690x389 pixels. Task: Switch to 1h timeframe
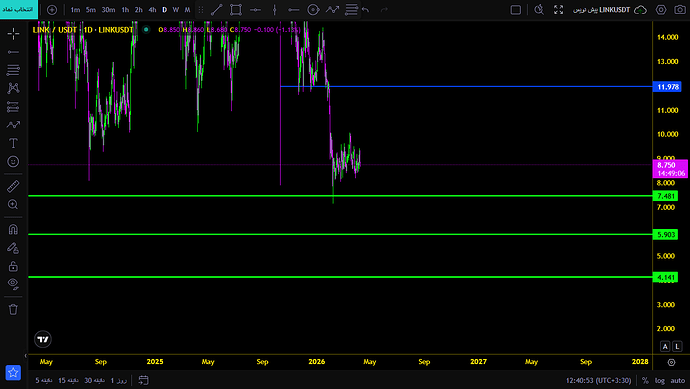tap(125, 10)
